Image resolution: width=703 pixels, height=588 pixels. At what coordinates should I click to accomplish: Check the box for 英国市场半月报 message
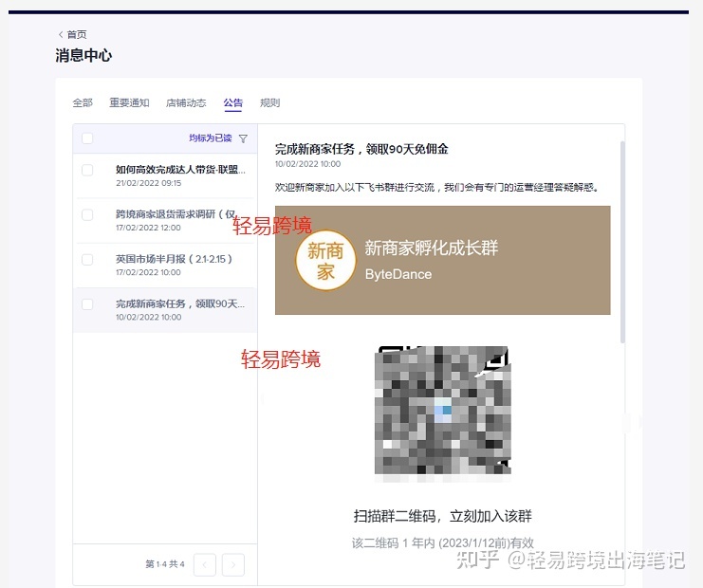[87, 260]
